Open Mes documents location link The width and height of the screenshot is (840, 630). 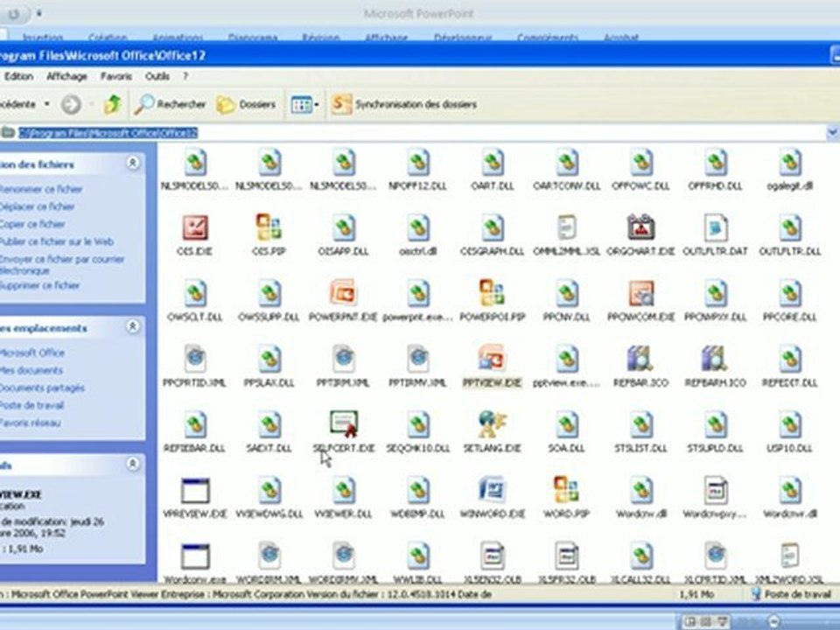point(31,370)
